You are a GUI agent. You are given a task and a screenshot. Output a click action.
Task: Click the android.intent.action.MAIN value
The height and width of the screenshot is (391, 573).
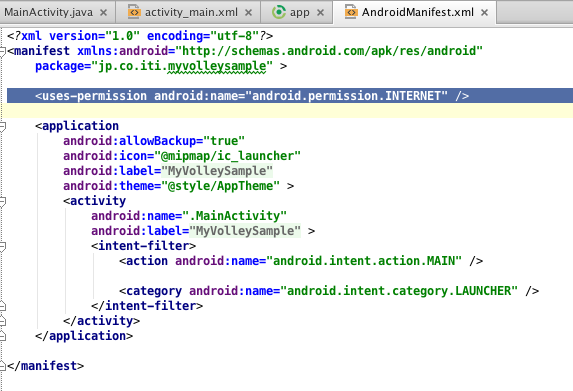pyautogui.click(x=364, y=261)
